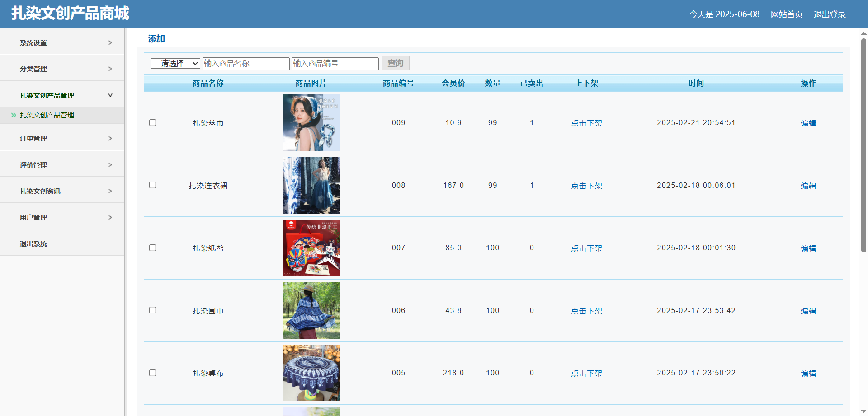Click 退出登录 in the header

[830, 14]
